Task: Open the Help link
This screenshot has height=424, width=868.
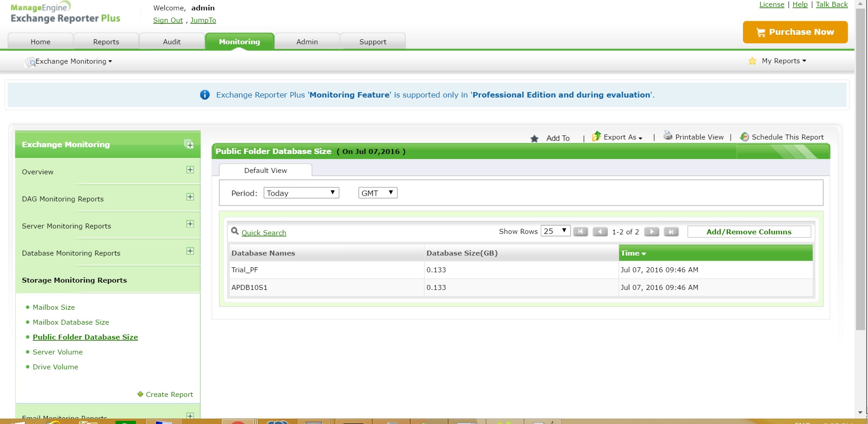Action: coord(800,5)
